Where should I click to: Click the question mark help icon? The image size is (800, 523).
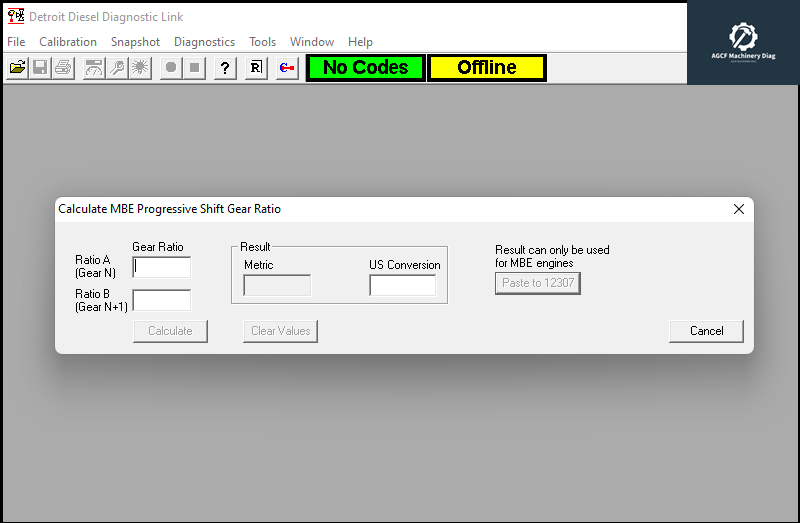(x=225, y=68)
